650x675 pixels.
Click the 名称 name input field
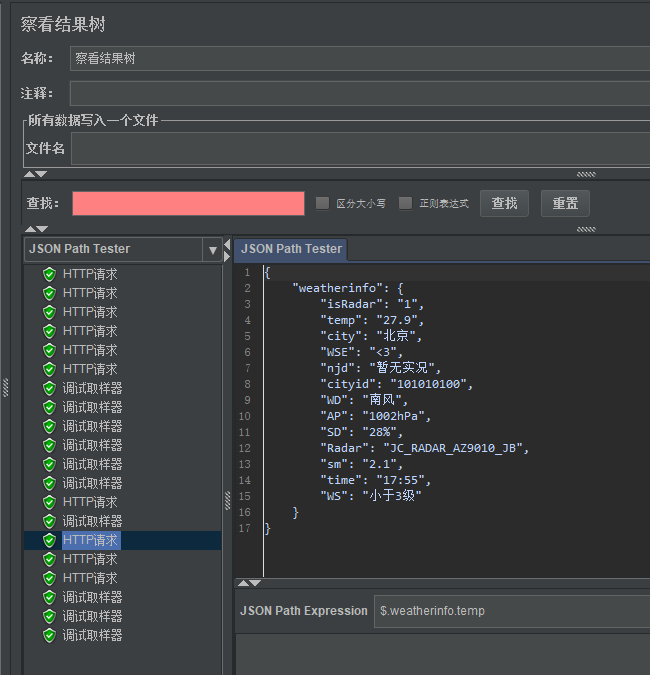click(x=360, y=58)
